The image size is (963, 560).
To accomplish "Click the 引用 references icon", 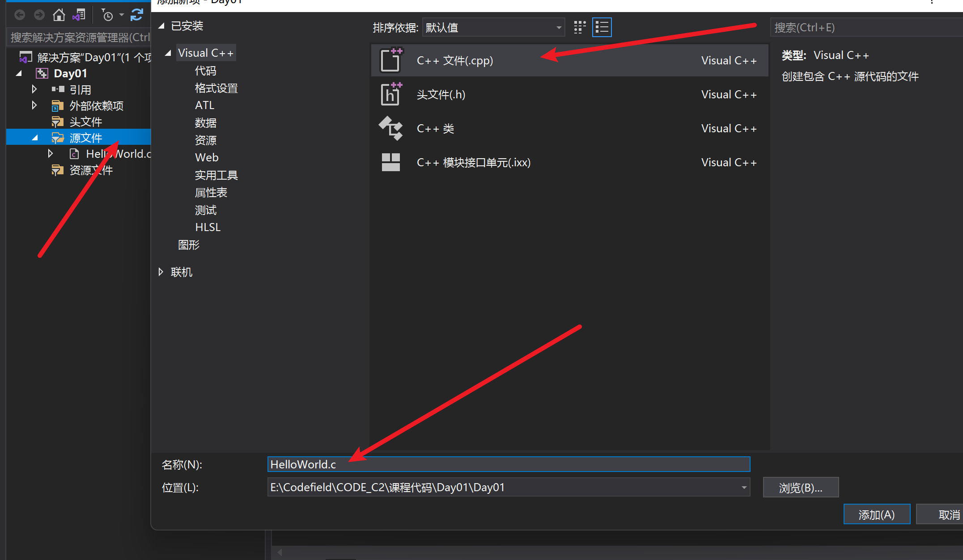I will (58, 89).
